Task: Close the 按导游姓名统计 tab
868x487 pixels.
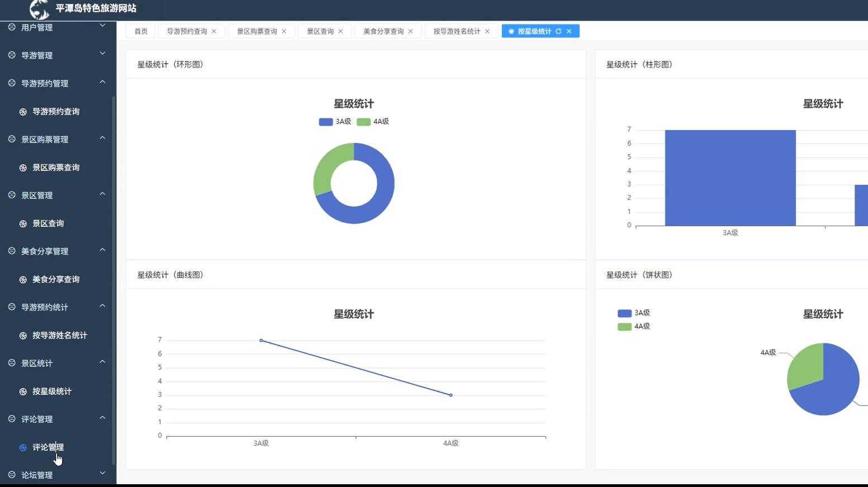Action: click(487, 31)
